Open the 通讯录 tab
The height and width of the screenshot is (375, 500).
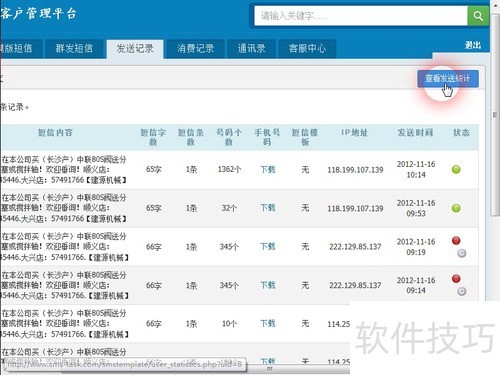(x=252, y=49)
